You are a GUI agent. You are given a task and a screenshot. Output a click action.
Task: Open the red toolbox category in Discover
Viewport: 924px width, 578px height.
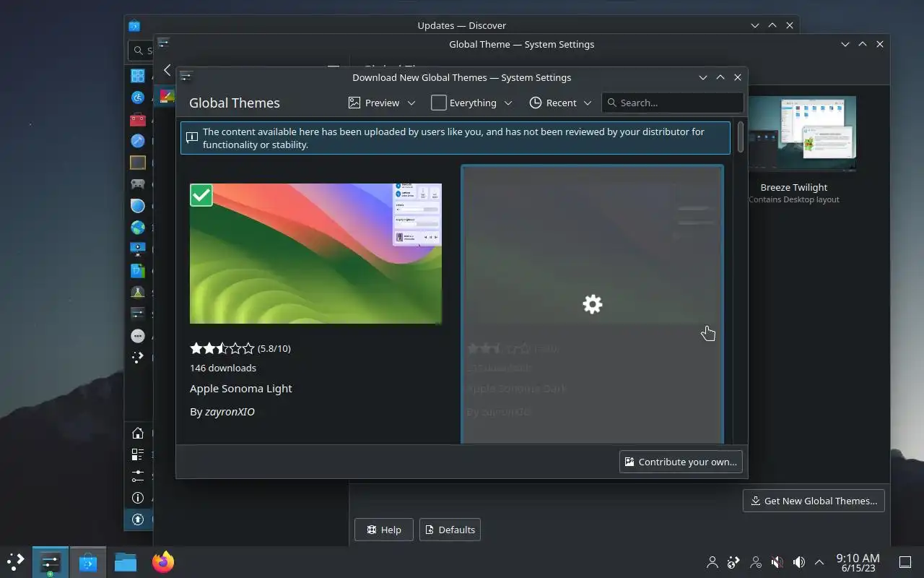tap(138, 119)
